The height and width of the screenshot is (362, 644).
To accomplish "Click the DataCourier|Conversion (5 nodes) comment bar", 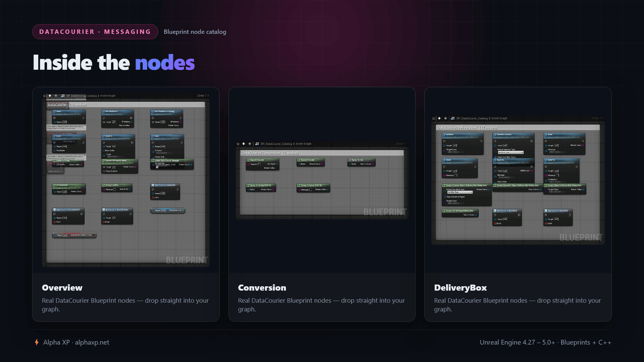I will [322, 153].
